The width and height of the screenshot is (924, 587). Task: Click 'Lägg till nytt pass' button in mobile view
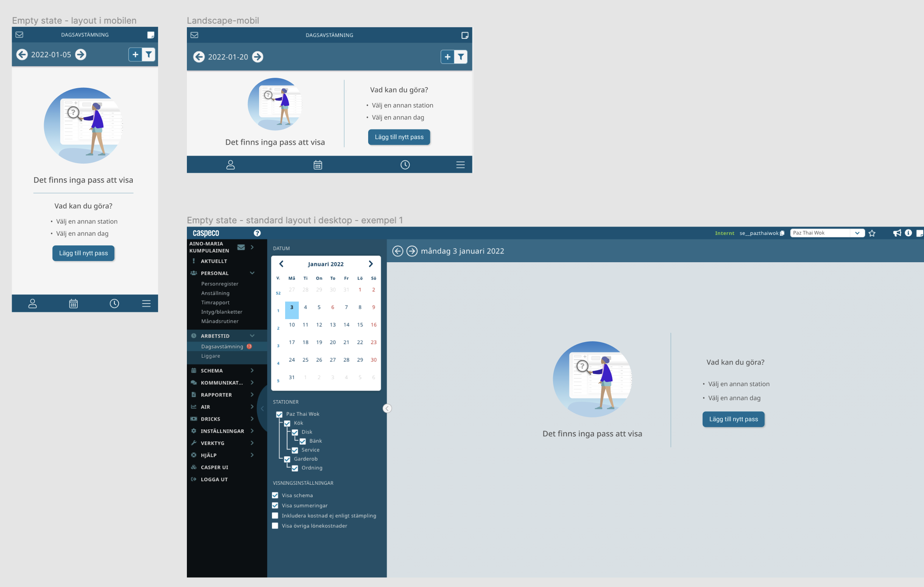tap(83, 253)
